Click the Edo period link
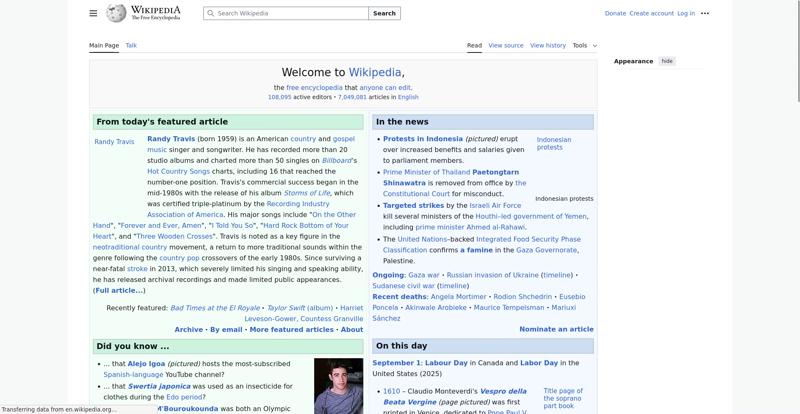 tap(184, 397)
